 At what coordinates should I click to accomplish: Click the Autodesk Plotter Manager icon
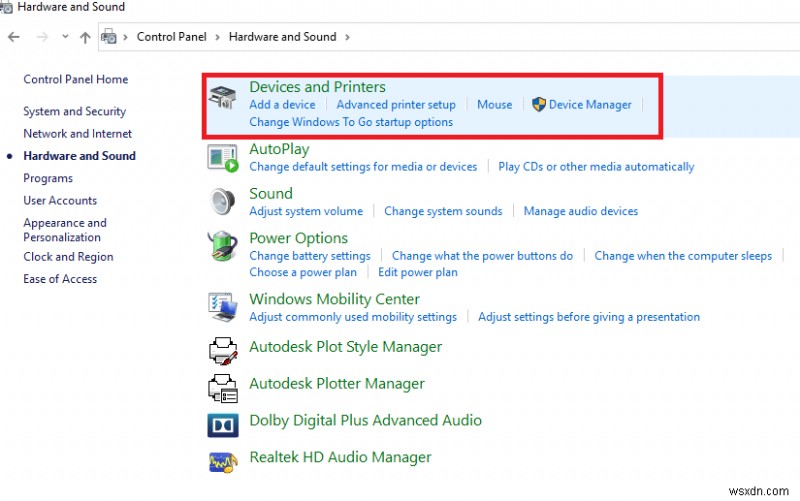[222, 386]
